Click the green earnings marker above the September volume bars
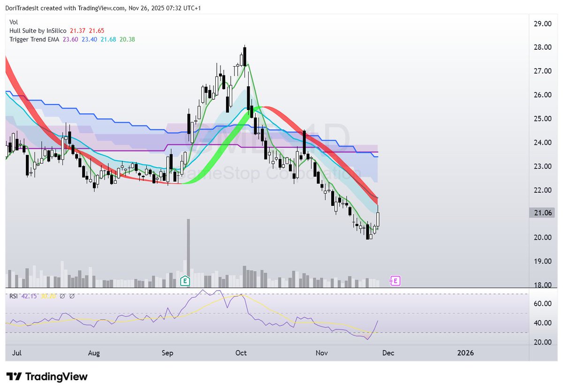The height and width of the screenshot is (392, 563). click(185, 280)
